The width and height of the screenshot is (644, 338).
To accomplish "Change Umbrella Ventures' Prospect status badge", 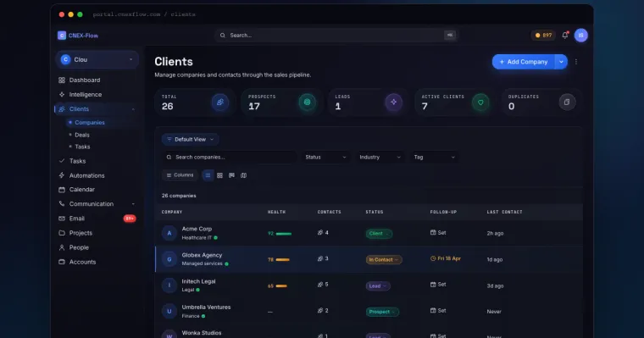I will 382,312.
